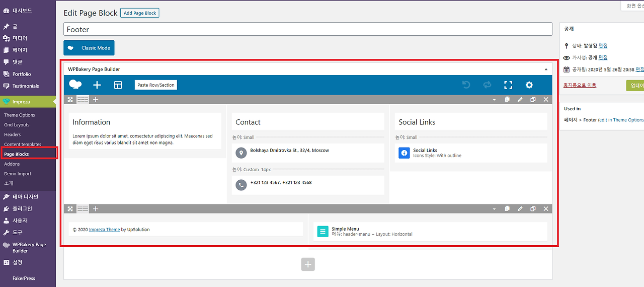Copy the copyright row using its copy icon
The width and height of the screenshot is (644, 287).
(x=507, y=209)
